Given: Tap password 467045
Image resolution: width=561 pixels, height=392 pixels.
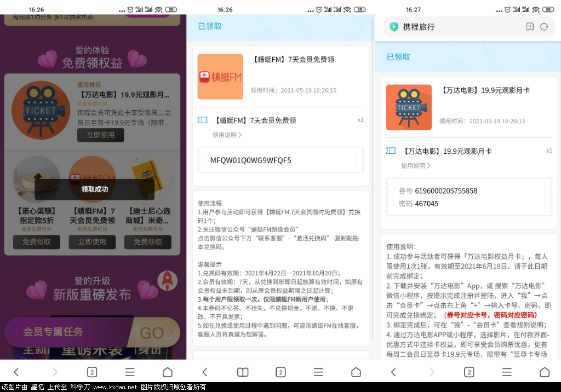Looking at the screenshot, I should click(x=426, y=204).
